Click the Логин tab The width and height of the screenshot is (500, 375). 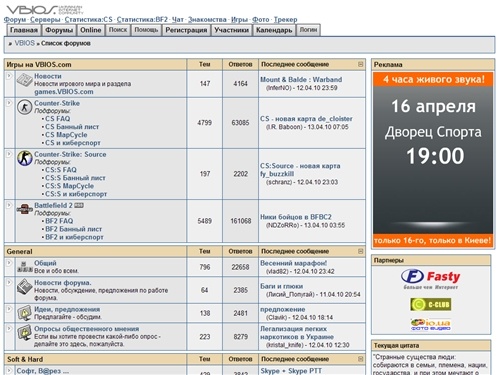point(308,30)
